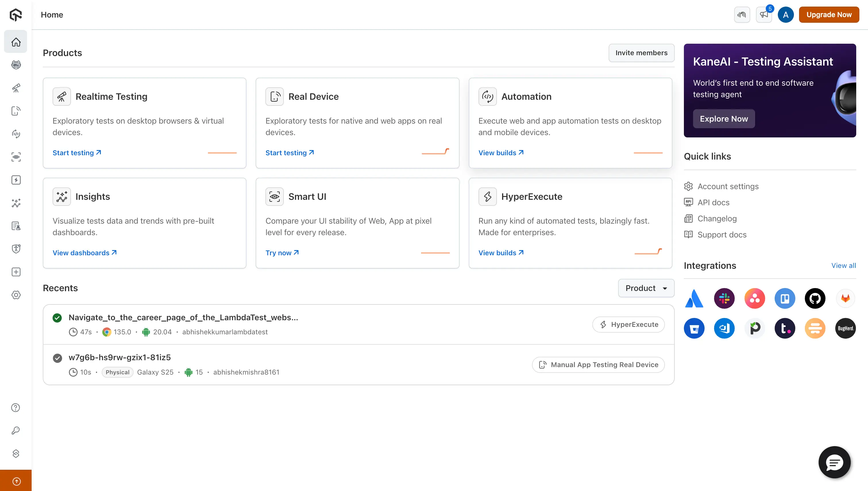The width and height of the screenshot is (868, 491).
Task: Click the access key icon in sidebar
Action: (16, 431)
